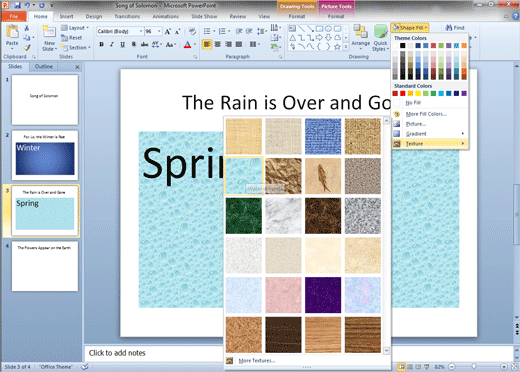Viewport: 520px width, 372px height.
Task: Increase font size with Grow Font
Action: click(168, 31)
